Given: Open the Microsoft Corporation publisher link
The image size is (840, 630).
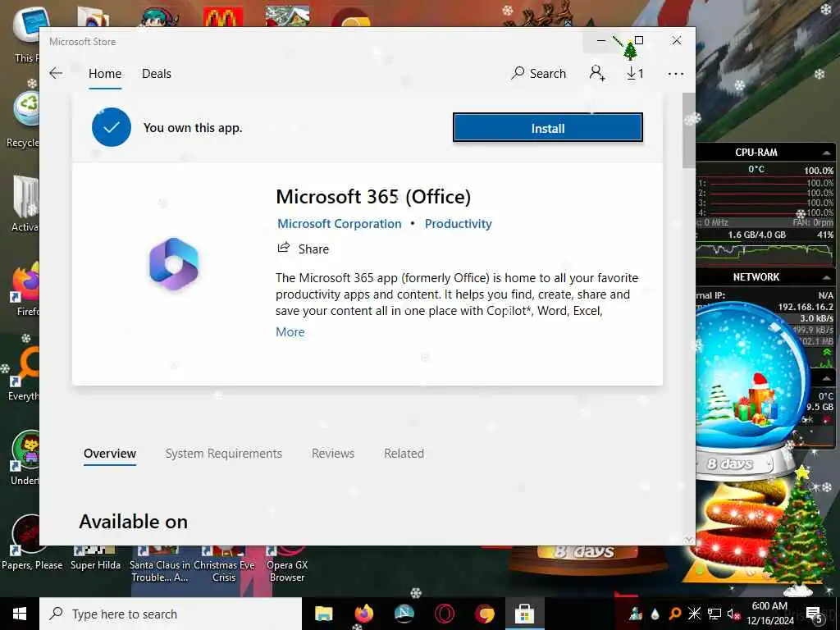Looking at the screenshot, I should 339,224.
